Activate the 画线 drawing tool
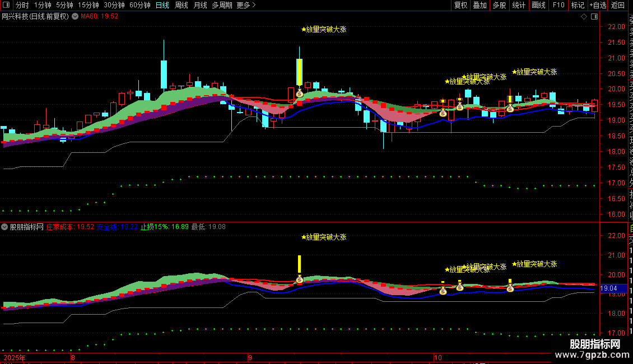633x364 pixels. pyautogui.click(x=538, y=5)
